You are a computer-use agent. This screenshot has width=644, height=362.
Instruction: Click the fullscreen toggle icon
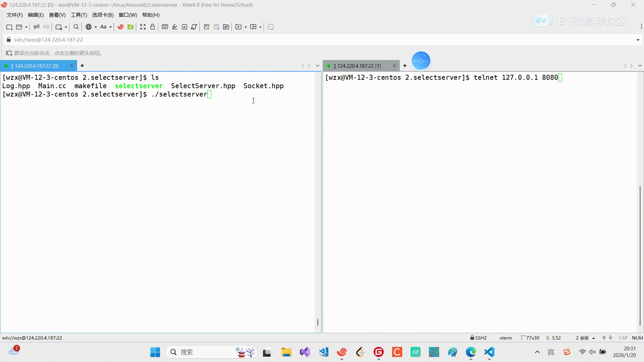click(143, 27)
